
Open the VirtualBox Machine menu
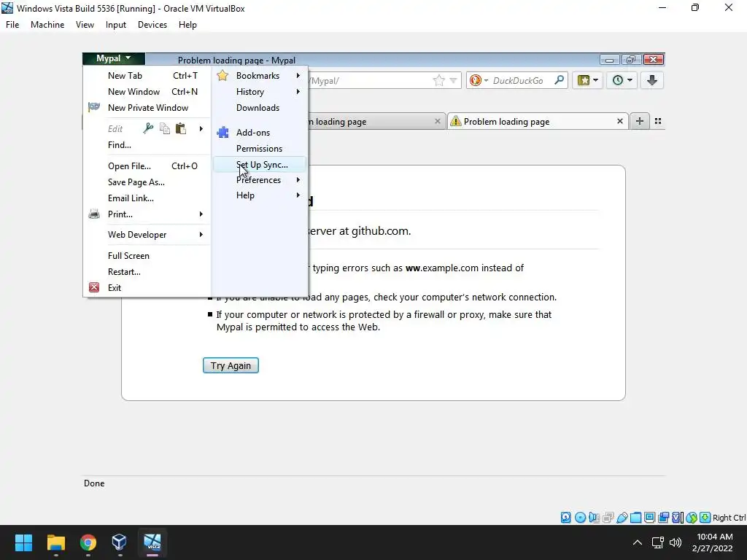[47, 25]
